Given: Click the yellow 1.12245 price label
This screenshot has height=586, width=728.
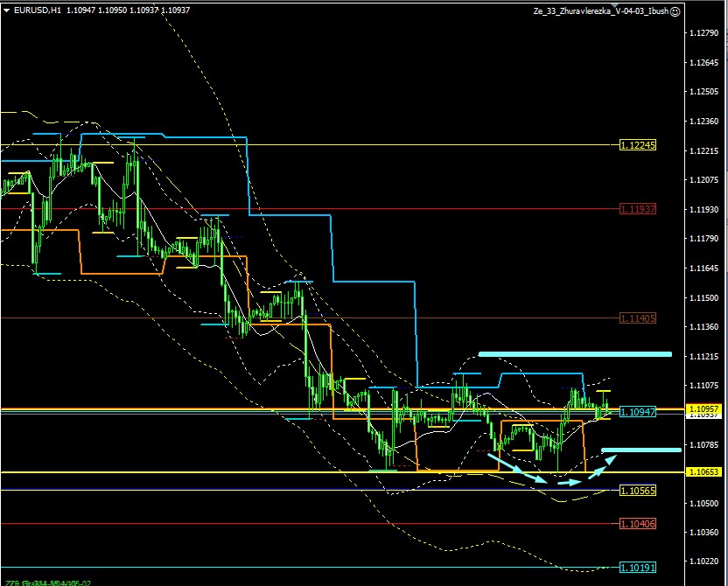Looking at the screenshot, I should (x=637, y=145).
